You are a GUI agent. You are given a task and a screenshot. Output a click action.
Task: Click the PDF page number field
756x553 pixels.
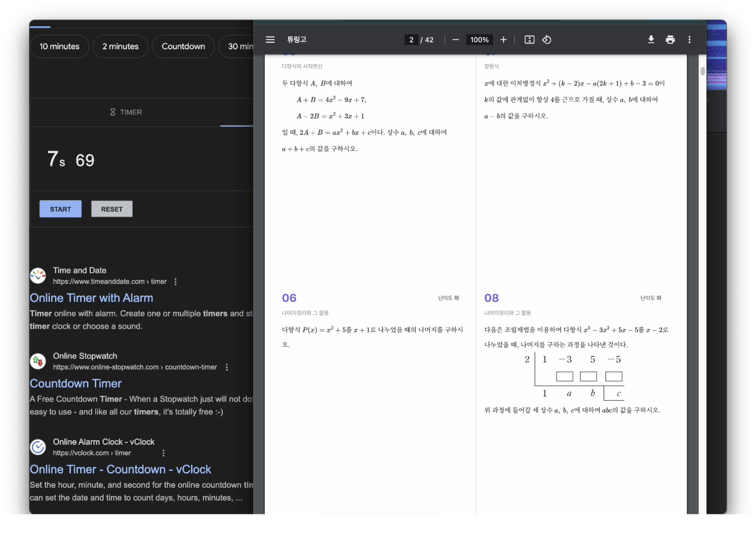(411, 40)
